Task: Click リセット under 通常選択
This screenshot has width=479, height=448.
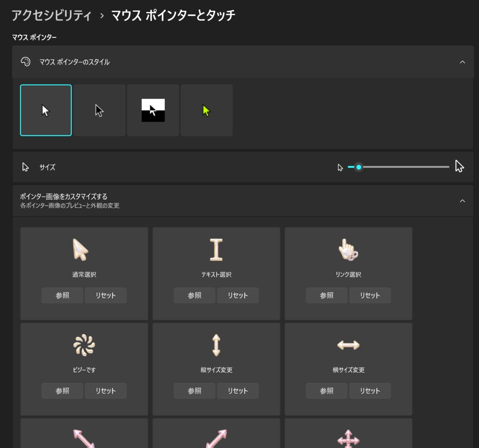Action: (x=106, y=295)
